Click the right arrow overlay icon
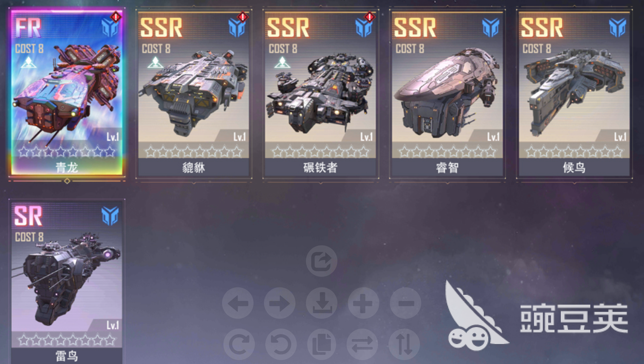This screenshot has width=644, height=364. pyautogui.click(x=280, y=303)
